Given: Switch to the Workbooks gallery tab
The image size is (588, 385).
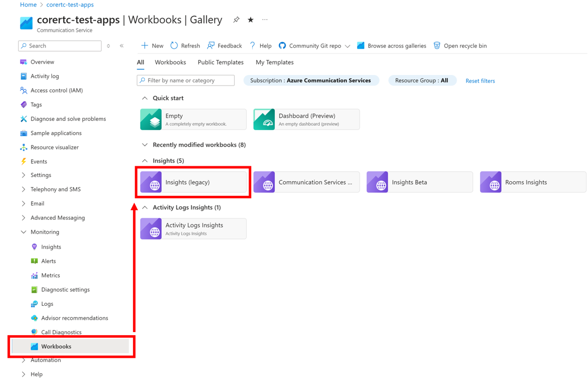Looking at the screenshot, I should pyautogui.click(x=170, y=62).
